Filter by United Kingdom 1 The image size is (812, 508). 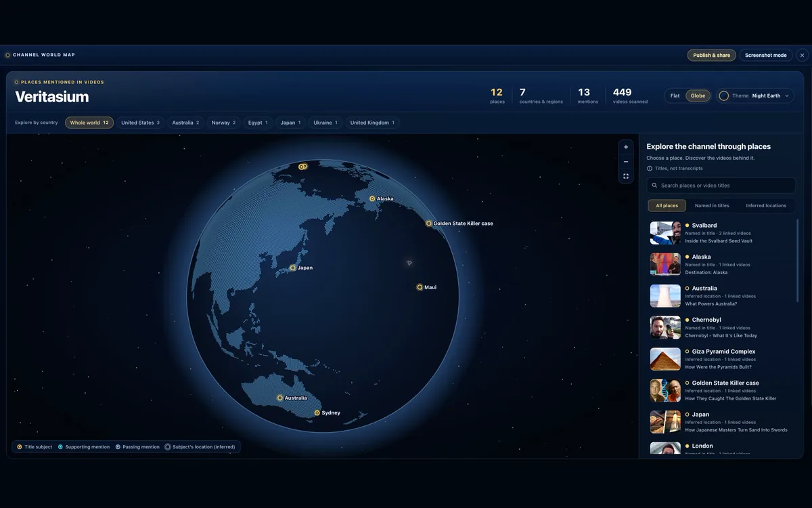372,123
